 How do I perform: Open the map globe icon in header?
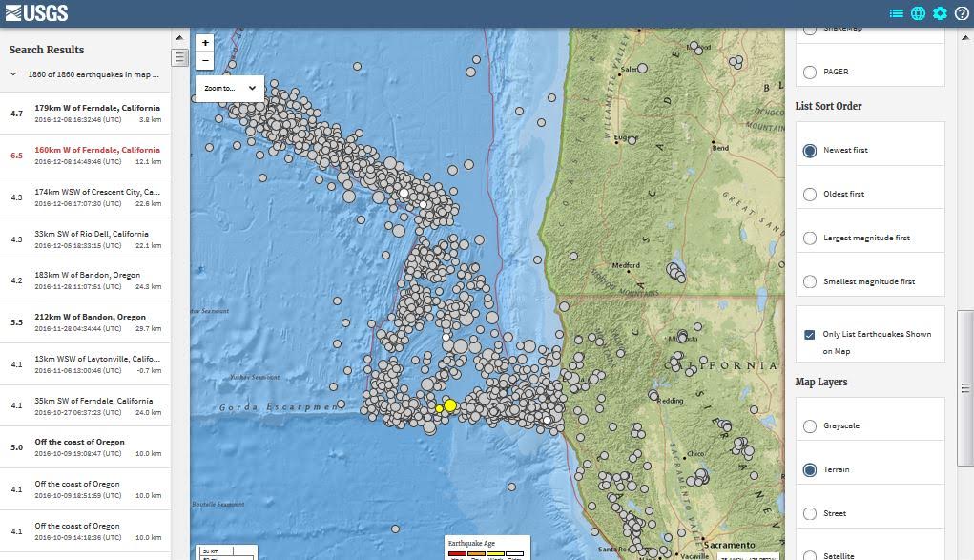click(918, 13)
